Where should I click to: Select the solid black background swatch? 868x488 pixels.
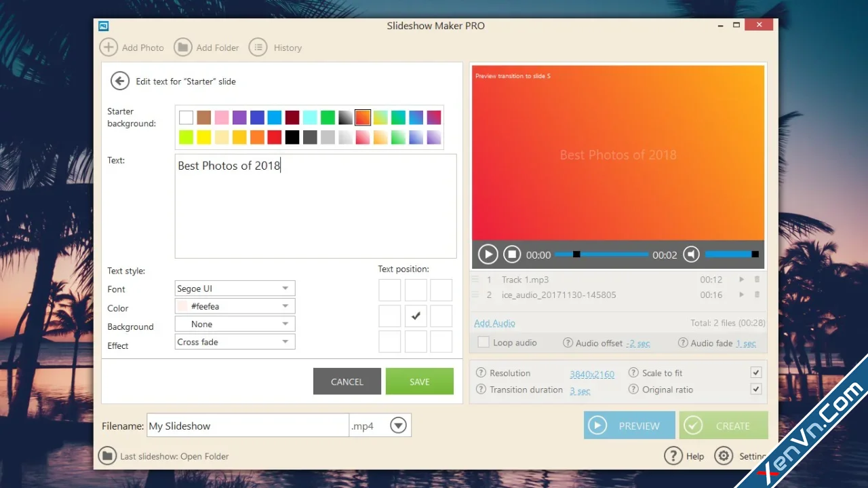coord(292,137)
